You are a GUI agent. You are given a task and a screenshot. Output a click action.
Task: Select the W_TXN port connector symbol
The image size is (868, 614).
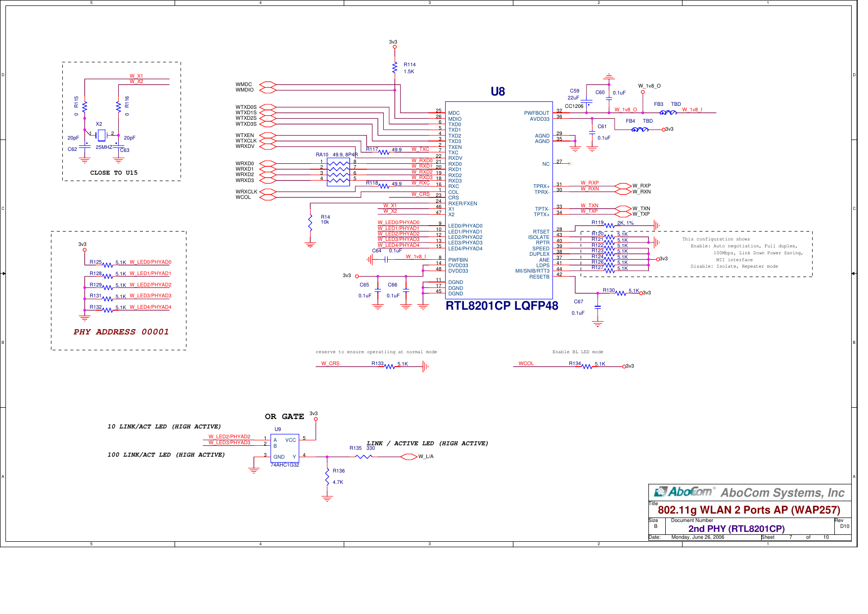pyautogui.click(x=623, y=209)
